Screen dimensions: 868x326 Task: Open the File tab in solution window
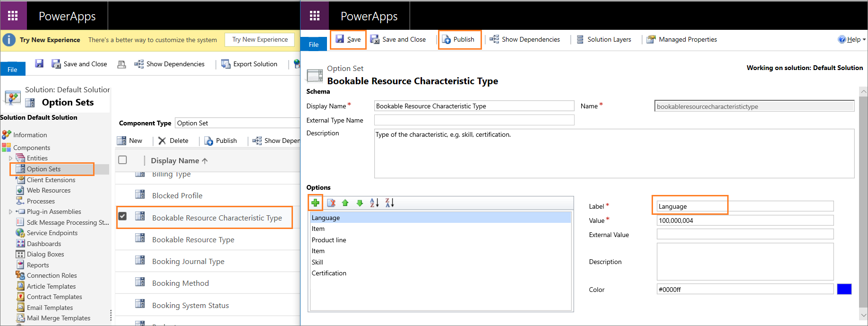[12, 70]
